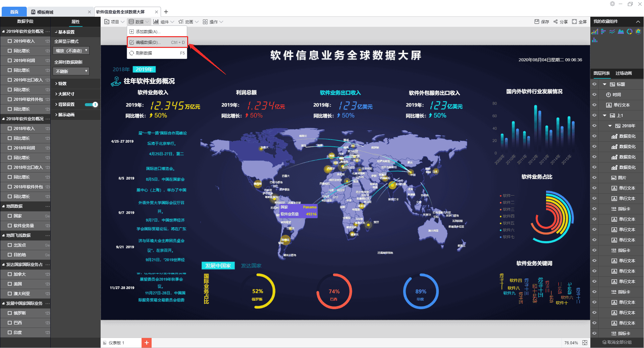Click the hand icon beside 往年软件业务概况
644x348 pixels.
click(116, 81)
